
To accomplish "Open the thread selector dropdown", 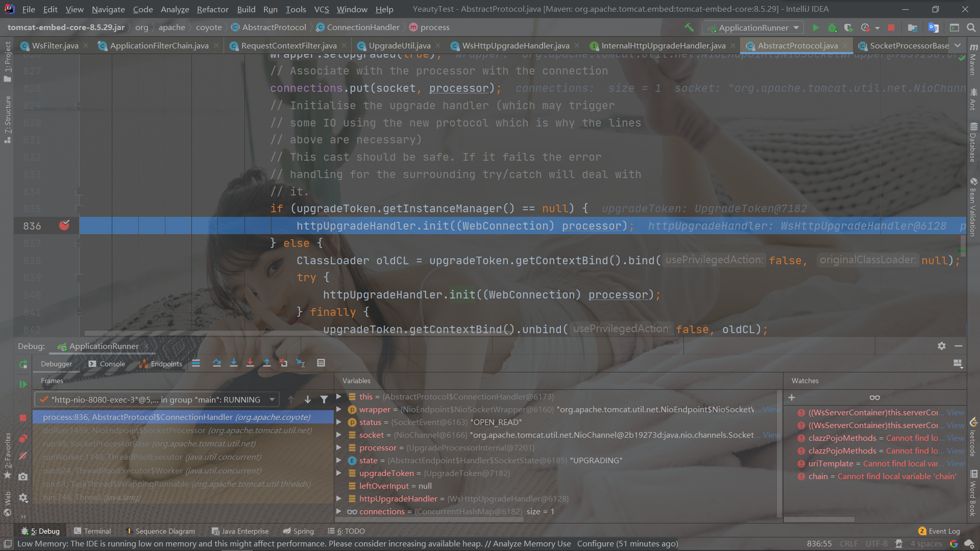I will coord(272,399).
